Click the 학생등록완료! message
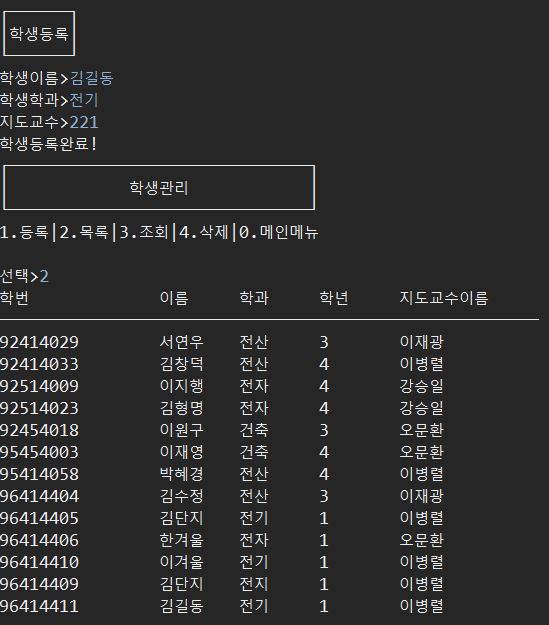The image size is (549, 625). pos(48,143)
